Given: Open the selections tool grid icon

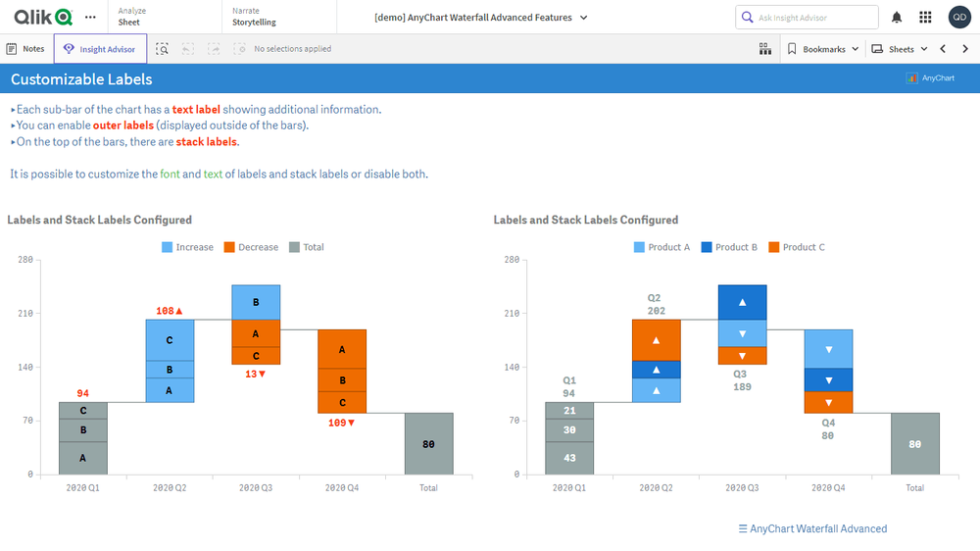Looking at the screenshot, I should [765, 49].
